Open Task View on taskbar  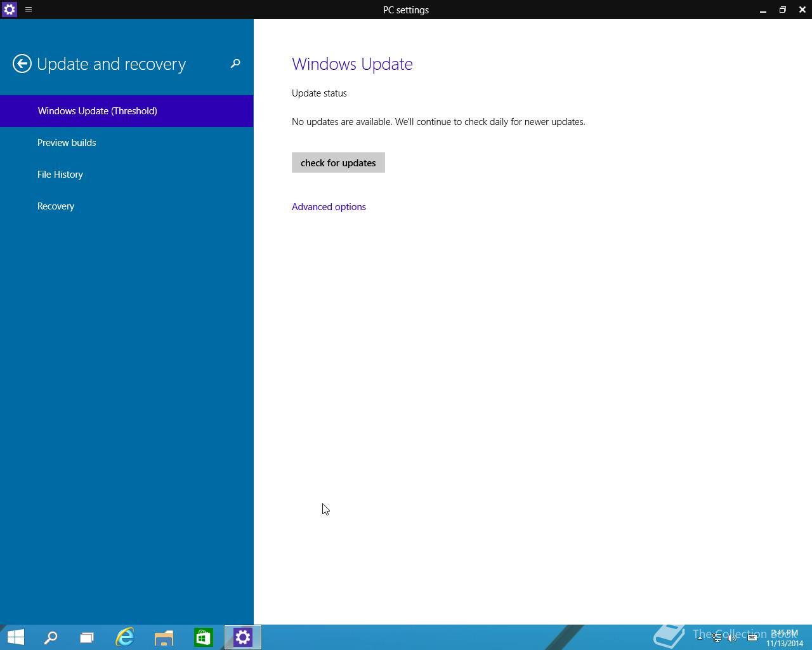tap(87, 637)
